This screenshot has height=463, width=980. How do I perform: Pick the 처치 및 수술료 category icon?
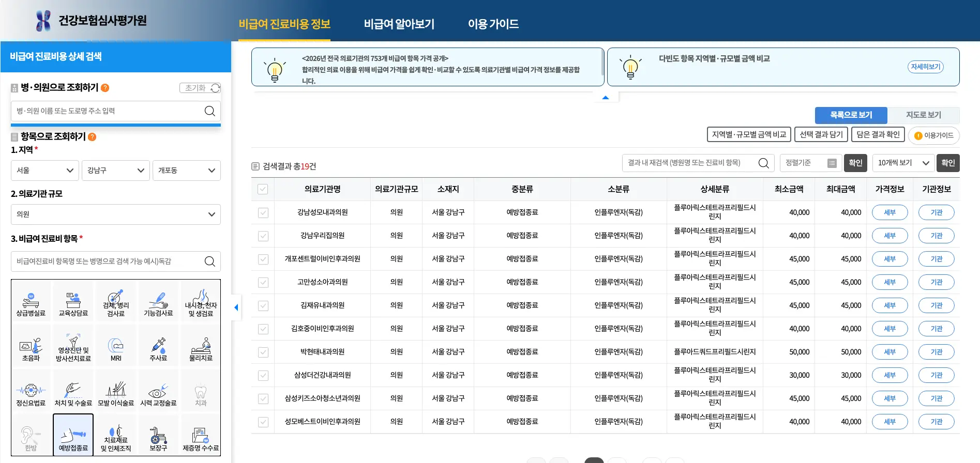coord(73,391)
